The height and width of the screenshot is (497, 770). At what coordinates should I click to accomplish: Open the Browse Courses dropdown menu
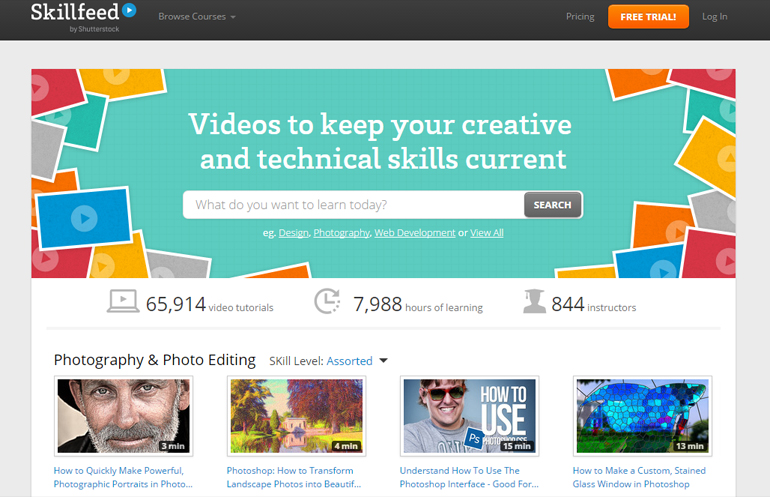point(197,17)
